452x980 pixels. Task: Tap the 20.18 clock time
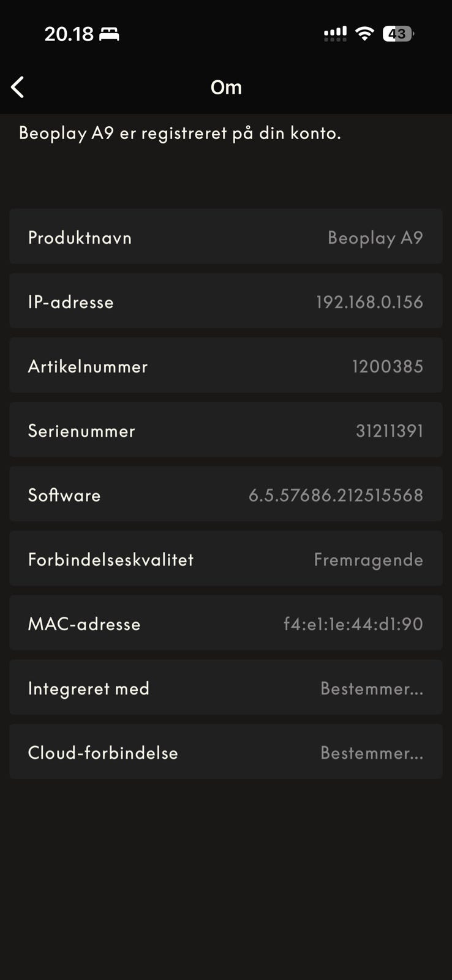click(69, 34)
